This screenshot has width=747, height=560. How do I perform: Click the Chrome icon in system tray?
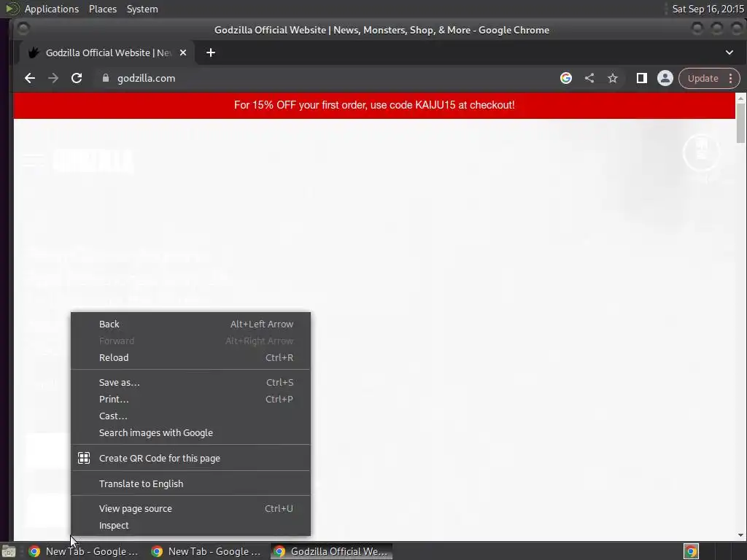tap(691, 551)
